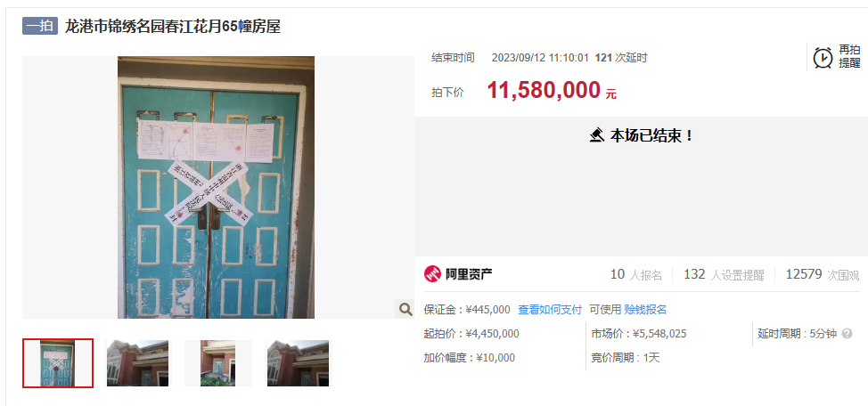868x406 pixels.
Task: Click the 10 人报名 registrant count
Action: [x=635, y=274]
